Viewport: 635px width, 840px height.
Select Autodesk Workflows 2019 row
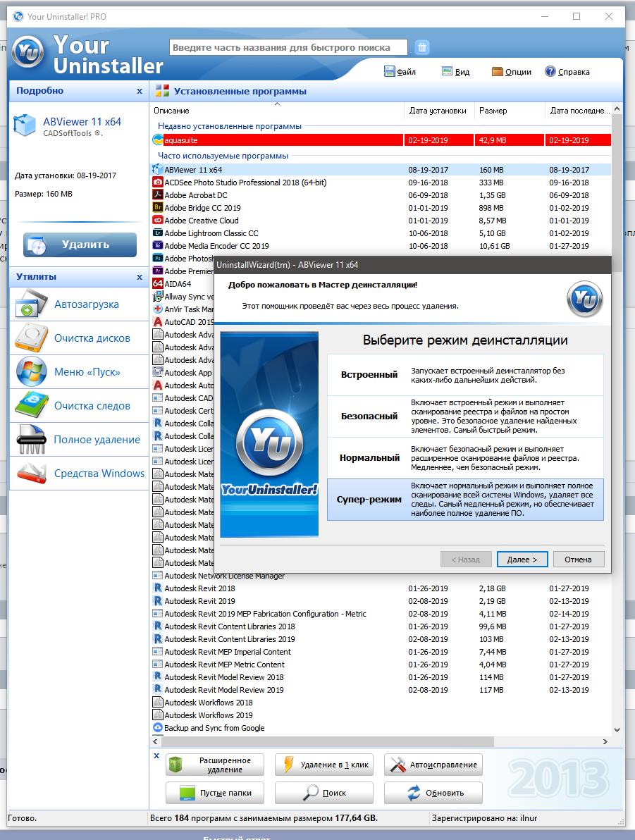381,716
